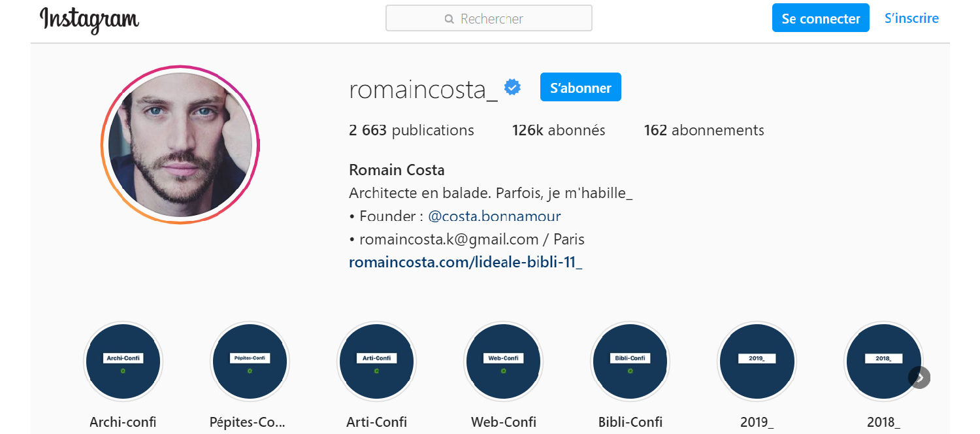
Task: Open the profile picture story
Action: tap(180, 145)
